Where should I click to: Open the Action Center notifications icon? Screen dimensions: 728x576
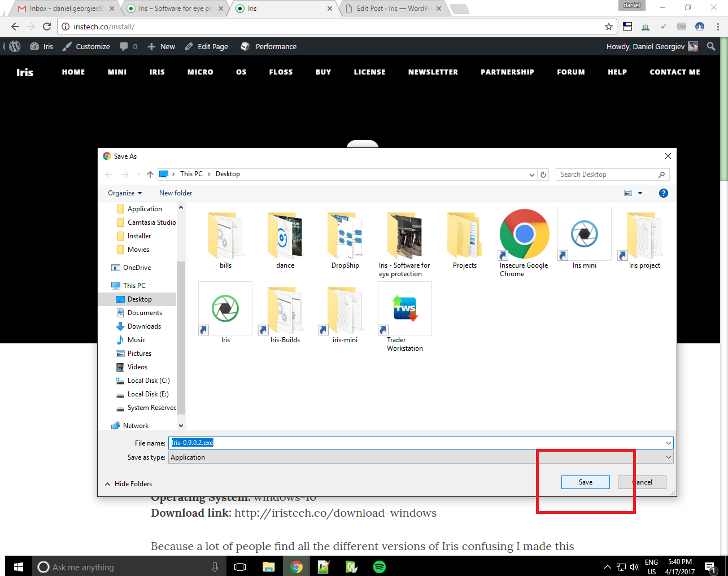pyautogui.click(x=710, y=567)
